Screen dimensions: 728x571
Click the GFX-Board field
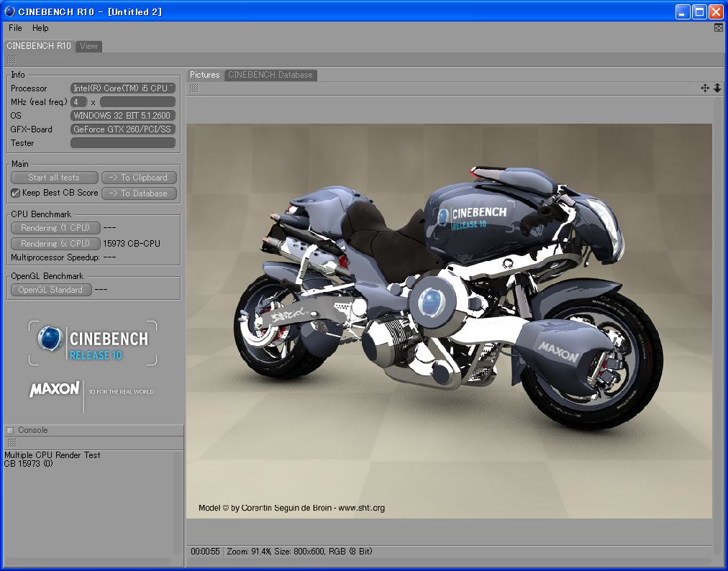point(122,129)
